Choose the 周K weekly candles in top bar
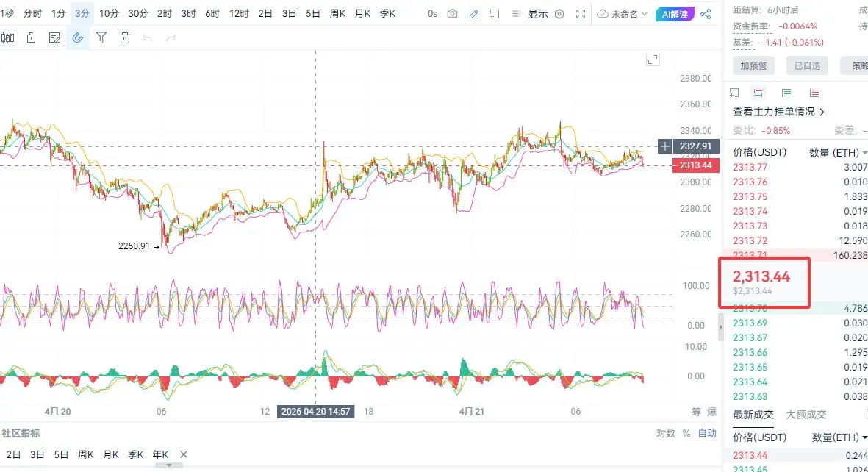868x472 pixels. click(x=337, y=13)
